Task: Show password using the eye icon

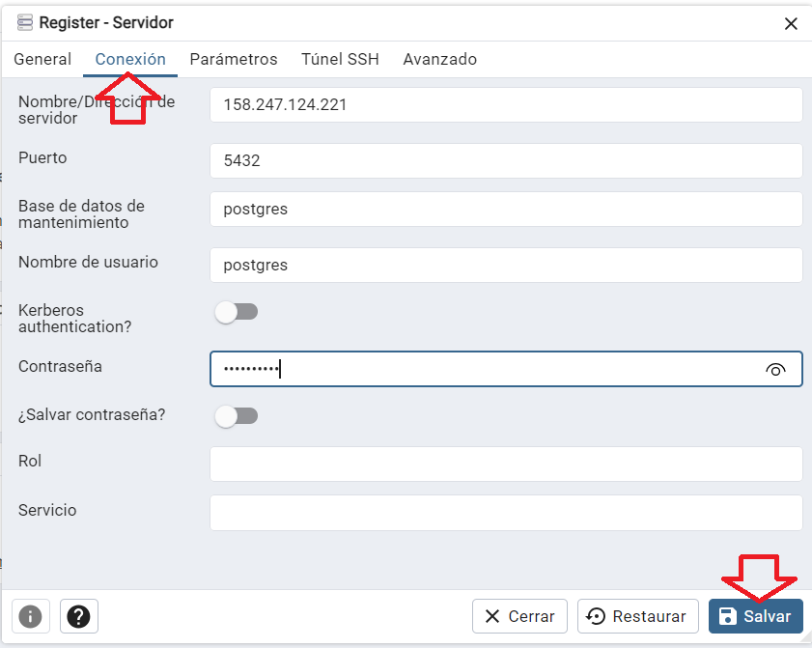Action: click(x=775, y=370)
